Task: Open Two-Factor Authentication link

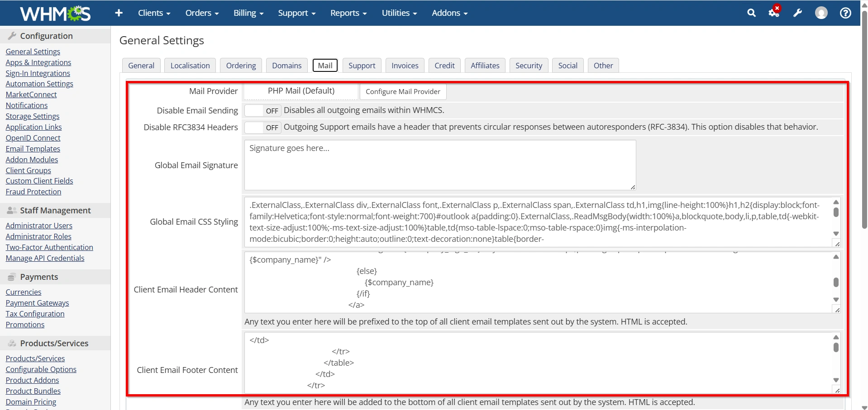Action: [x=49, y=247]
